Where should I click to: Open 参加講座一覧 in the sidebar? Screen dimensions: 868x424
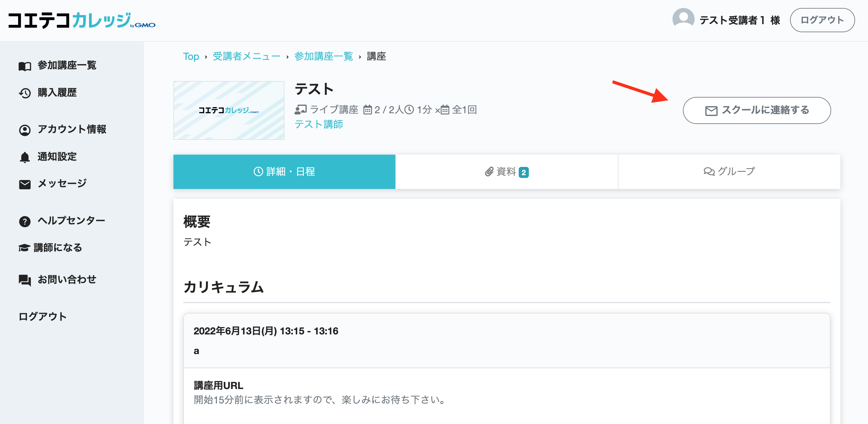click(x=57, y=65)
